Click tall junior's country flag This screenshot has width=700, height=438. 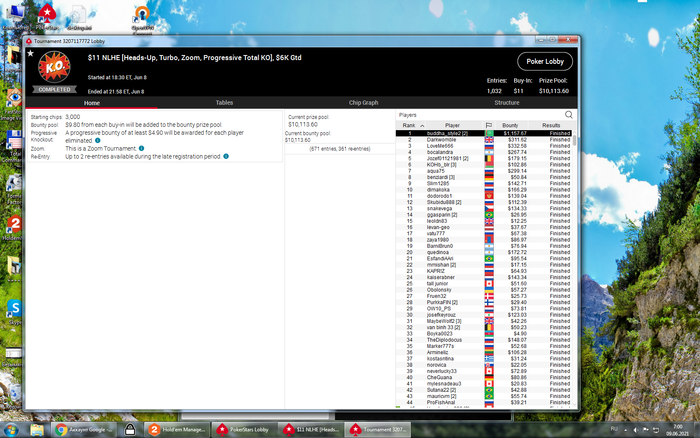[489, 284]
